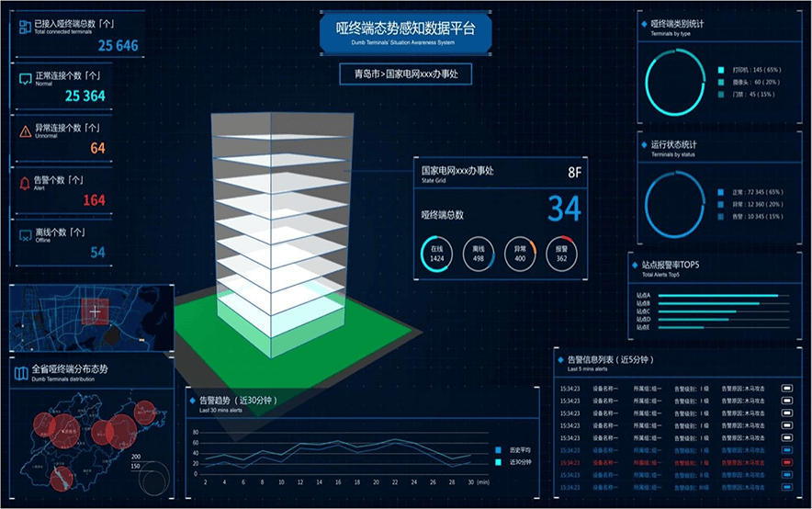Click the red Alert bell icon

[x=25, y=182]
